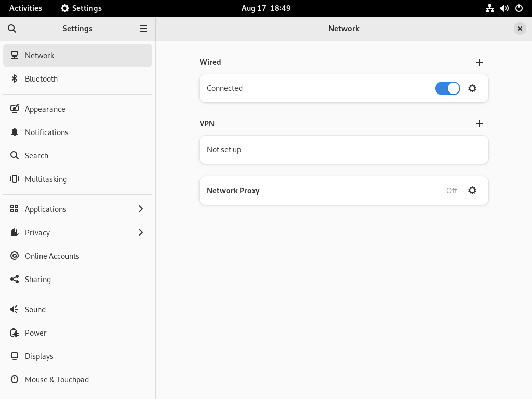Click the volume icon in top bar
Image resolution: width=532 pixels, height=399 pixels.
(504, 8)
